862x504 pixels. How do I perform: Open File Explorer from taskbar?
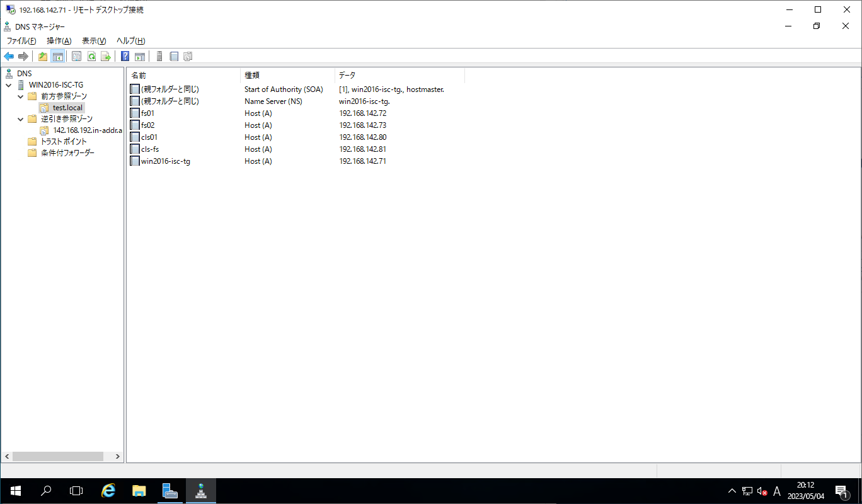click(x=139, y=491)
